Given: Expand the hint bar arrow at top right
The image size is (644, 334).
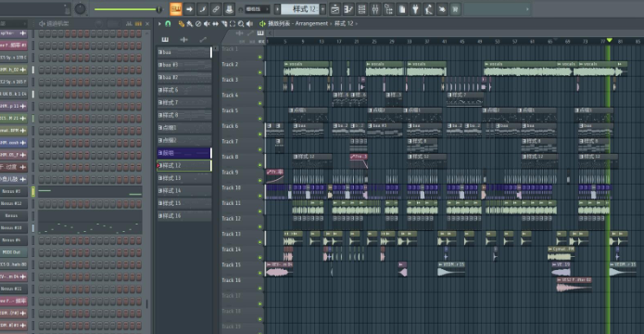Looking at the screenshot, I should (528, 9).
